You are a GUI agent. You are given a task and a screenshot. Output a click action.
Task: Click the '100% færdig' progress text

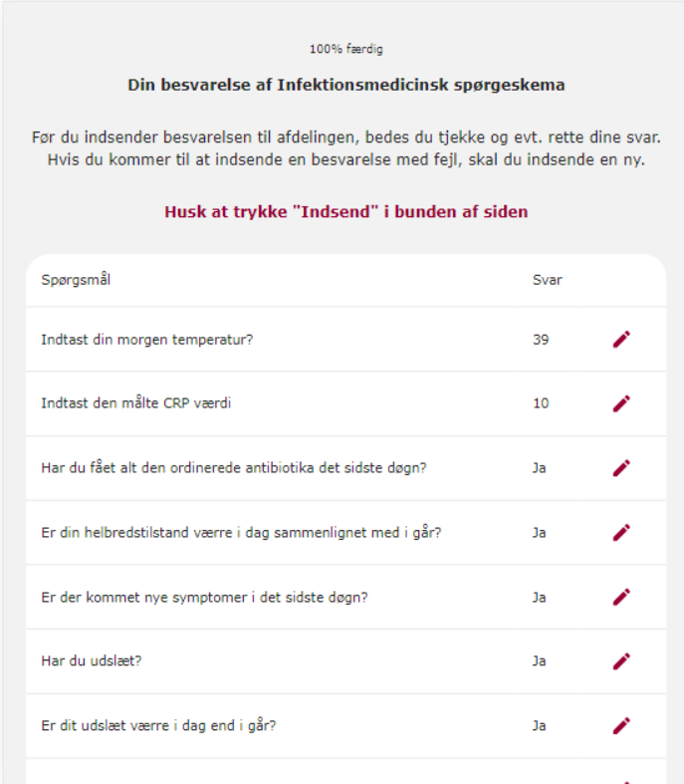345,49
